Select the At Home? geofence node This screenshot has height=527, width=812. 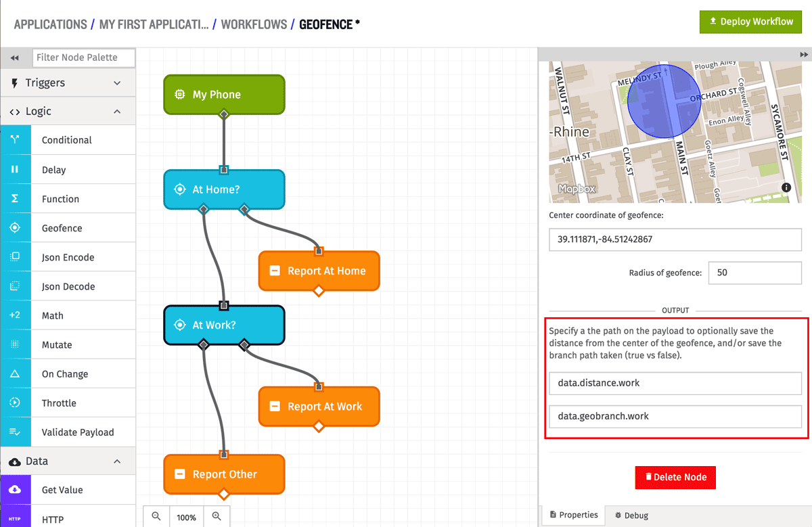pyautogui.click(x=224, y=189)
